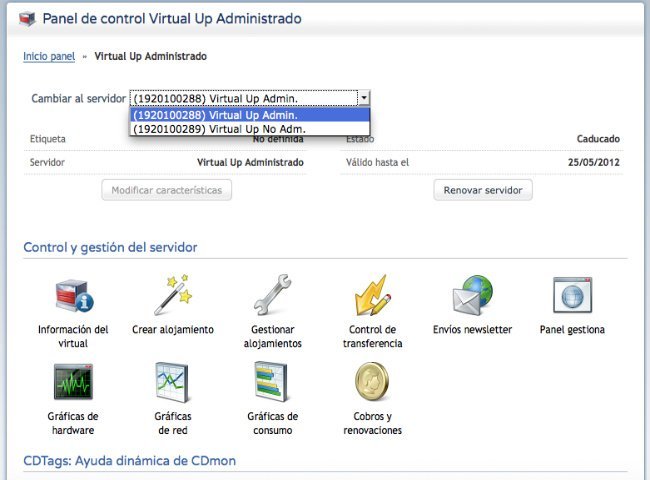Collapse the Cambiar al servidor dropdown arrow
650x480 pixels.
pos(364,98)
